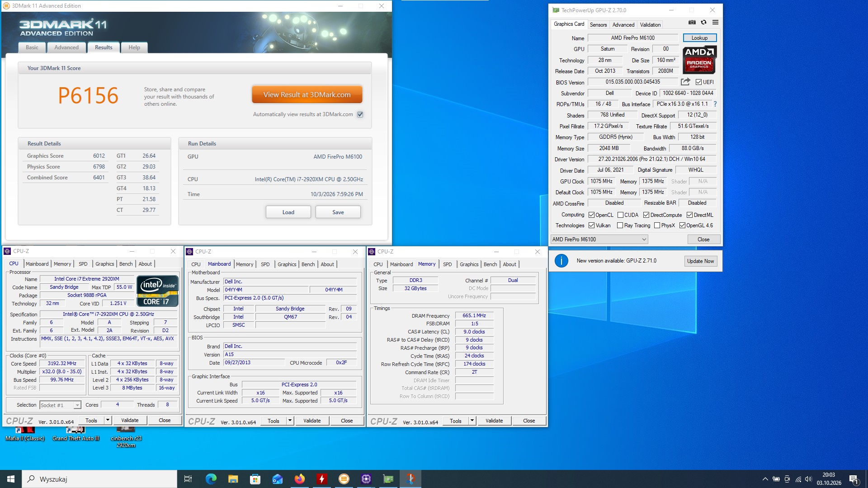Click Update Now in GPU-Z notice
868x488 pixels.
[700, 261]
